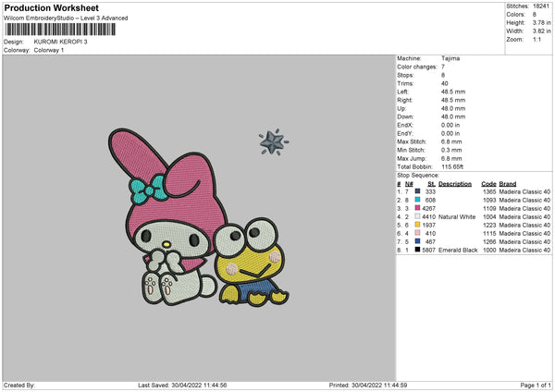Click the 'Color changes:' label

[x=417, y=67]
